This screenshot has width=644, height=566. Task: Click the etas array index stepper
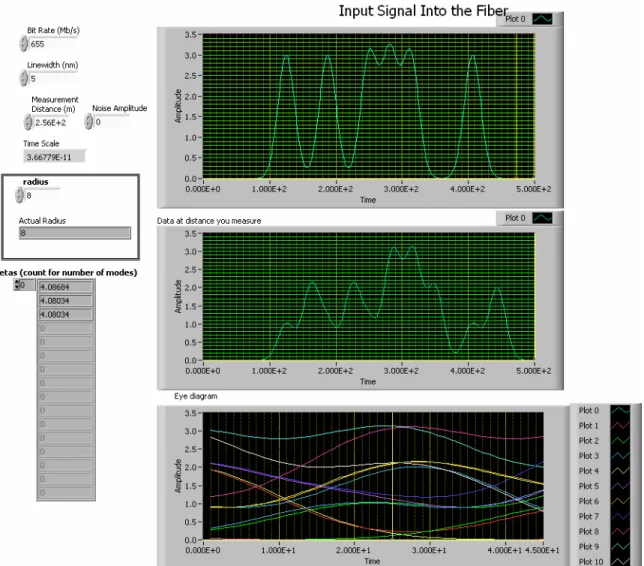(x=17, y=285)
